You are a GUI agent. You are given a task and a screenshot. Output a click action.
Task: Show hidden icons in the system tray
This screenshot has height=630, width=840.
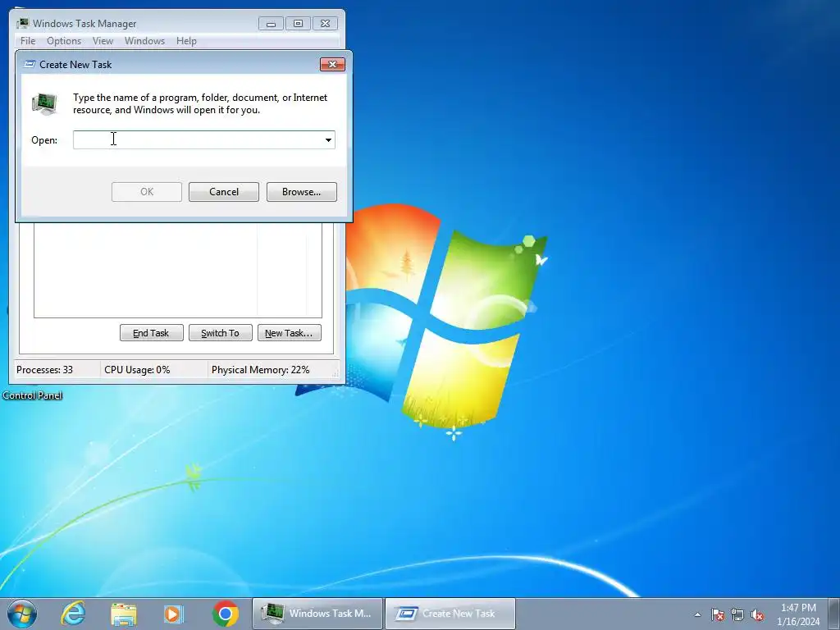[x=697, y=614]
